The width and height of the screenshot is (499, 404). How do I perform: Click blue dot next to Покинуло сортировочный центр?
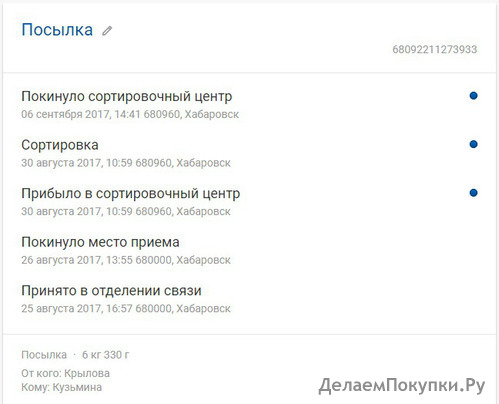click(x=473, y=96)
